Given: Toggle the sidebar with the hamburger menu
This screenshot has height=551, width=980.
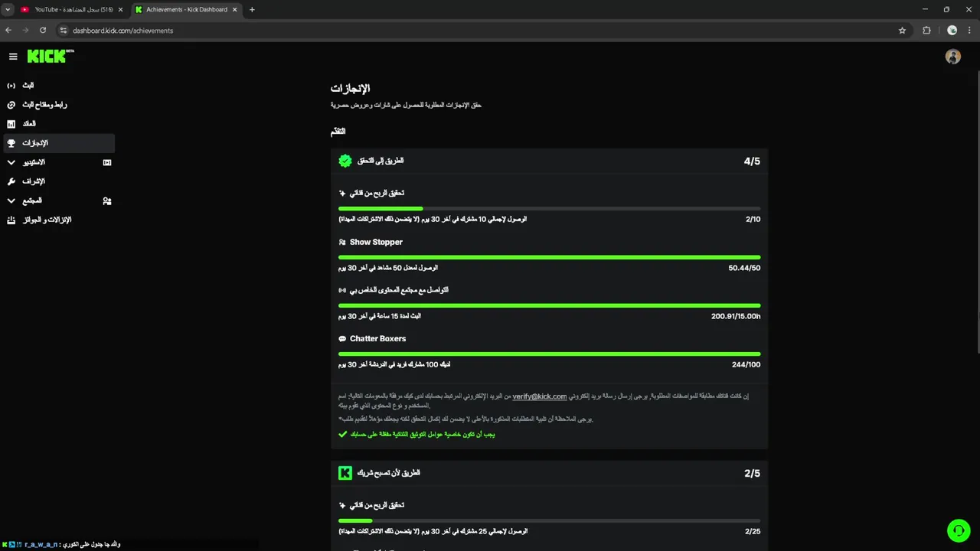Looking at the screenshot, I should pos(13,57).
